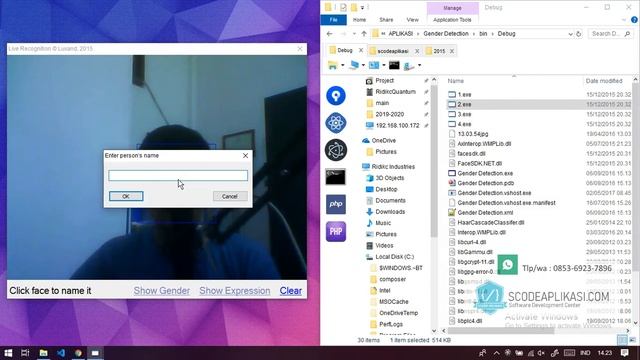Open Chrome from the taskbar
Image resolution: width=640 pixels, height=360 pixels.
point(78,353)
